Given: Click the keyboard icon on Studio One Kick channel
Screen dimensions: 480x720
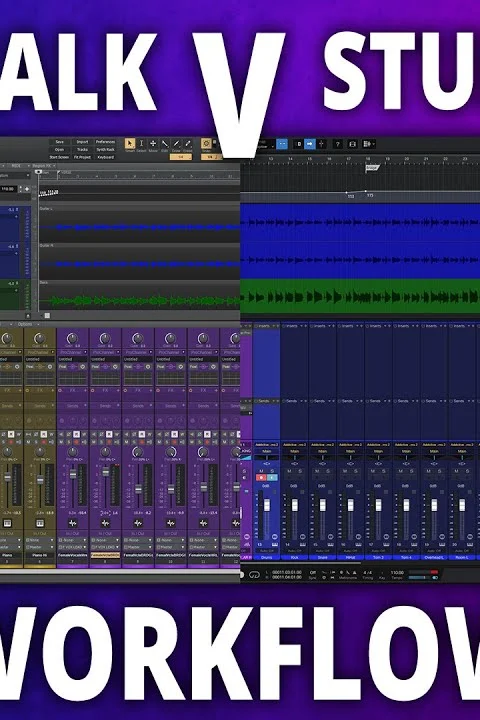Looking at the screenshot, I should pyautogui.click(x=302, y=544).
